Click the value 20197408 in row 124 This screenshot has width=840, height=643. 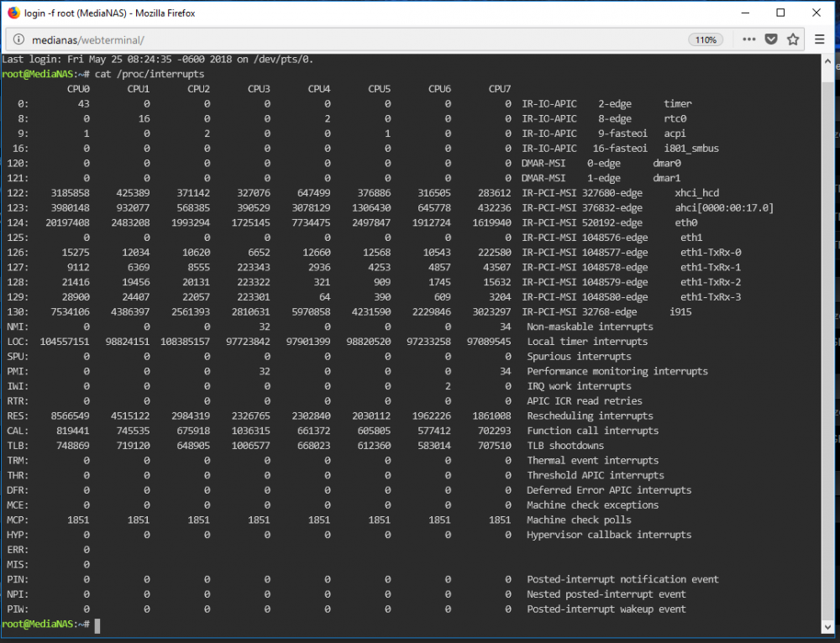(x=67, y=222)
